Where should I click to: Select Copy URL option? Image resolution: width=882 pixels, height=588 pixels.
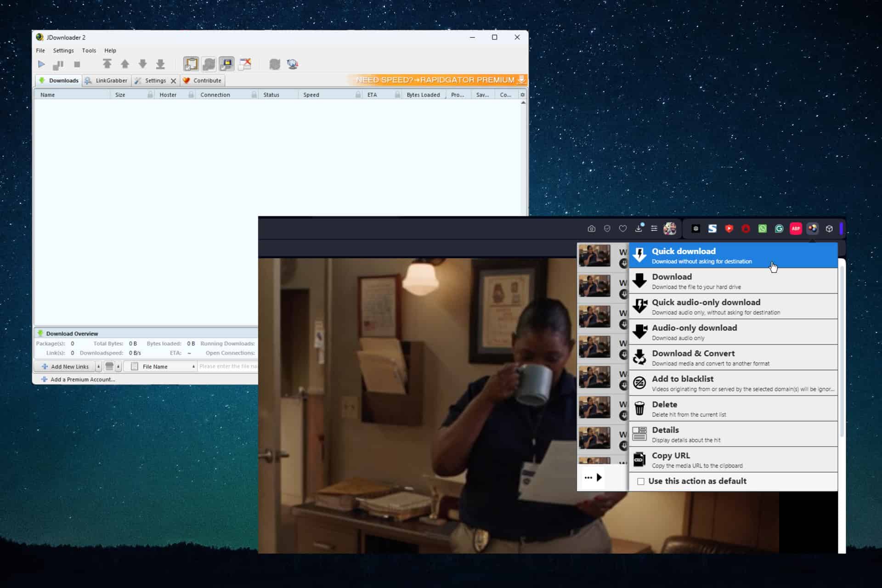(x=733, y=459)
